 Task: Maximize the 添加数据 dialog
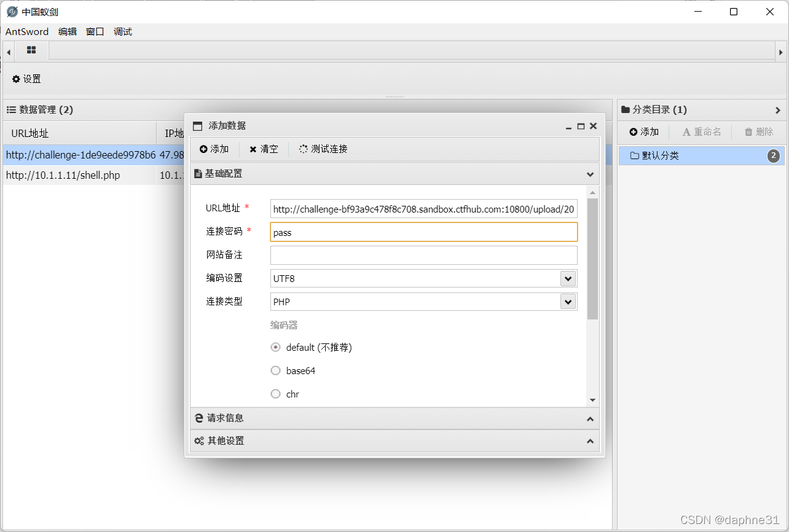581,126
